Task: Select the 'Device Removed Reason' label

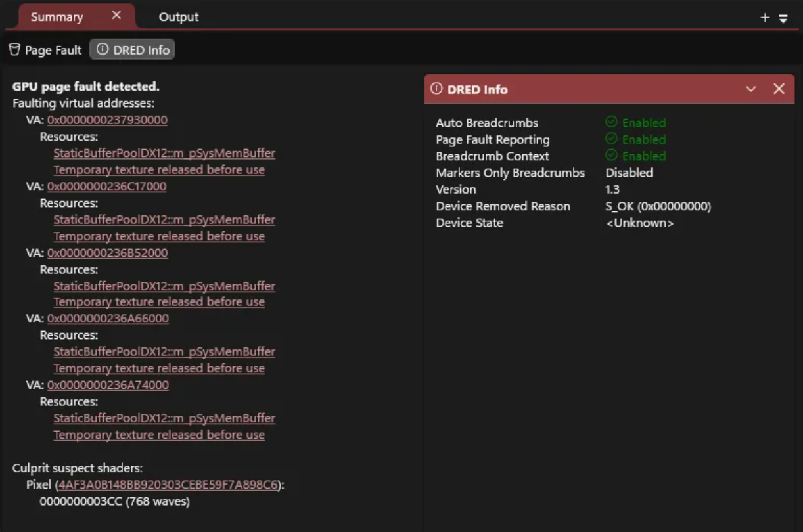Action: pos(503,206)
